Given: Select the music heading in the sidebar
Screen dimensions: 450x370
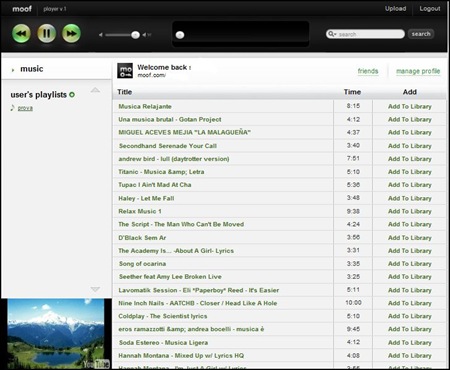Looking at the screenshot, I should pyautogui.click(x=32, y=69).
